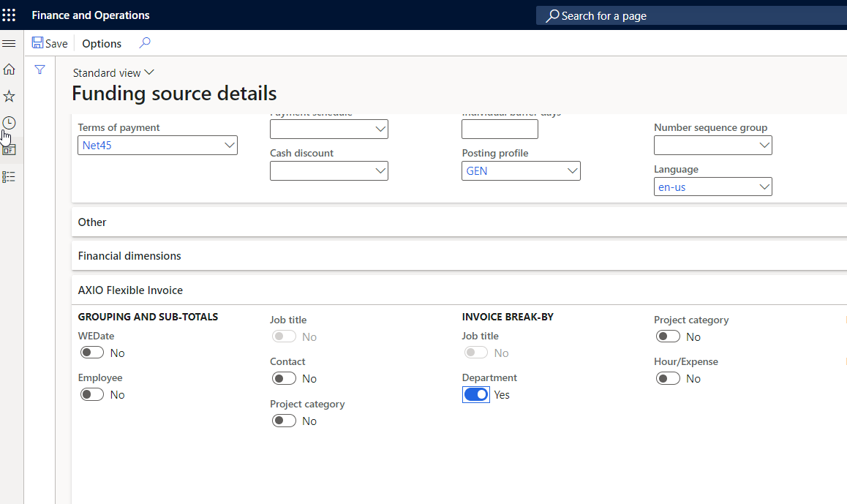Open search with the magnifier icon on toolbar
The width and height of the screenshot is (847, 504).
[x=144, y=43]
